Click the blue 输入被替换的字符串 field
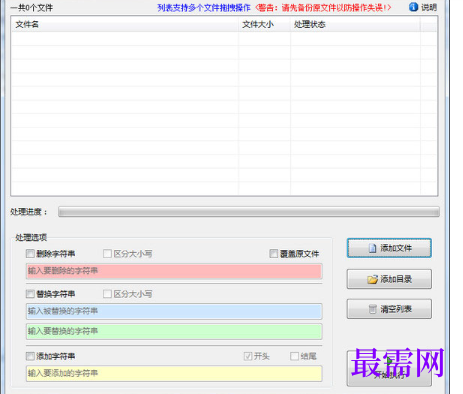The width and height of the screenshot is (463, 394). [x=174, y=311]
